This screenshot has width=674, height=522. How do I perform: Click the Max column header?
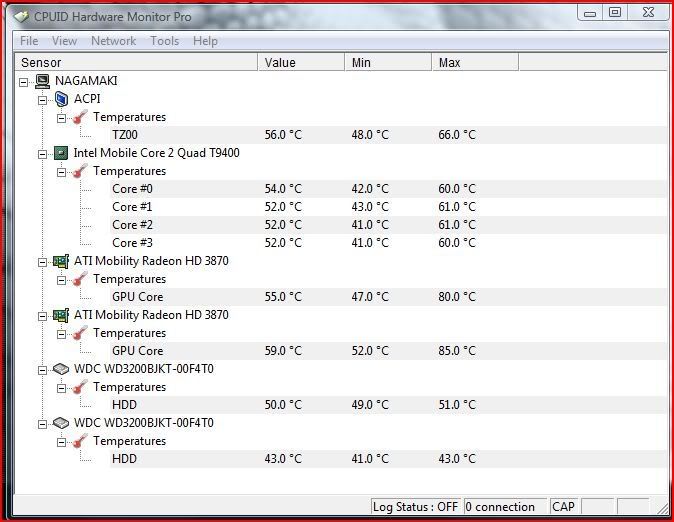point(475,62)
